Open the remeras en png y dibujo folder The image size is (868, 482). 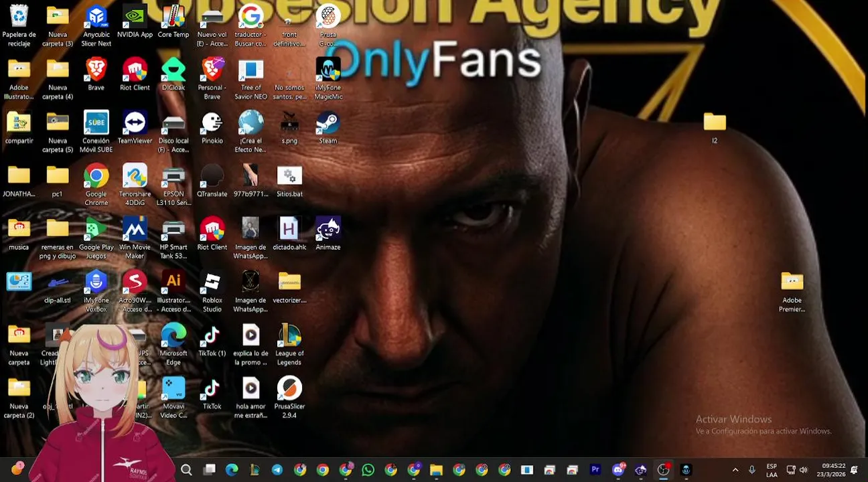tap(58, 239)
